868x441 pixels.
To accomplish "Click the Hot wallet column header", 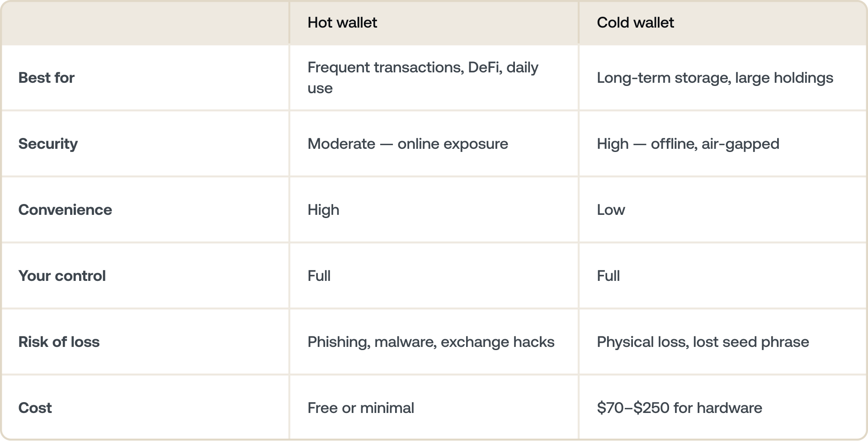I will click(342, 23).
